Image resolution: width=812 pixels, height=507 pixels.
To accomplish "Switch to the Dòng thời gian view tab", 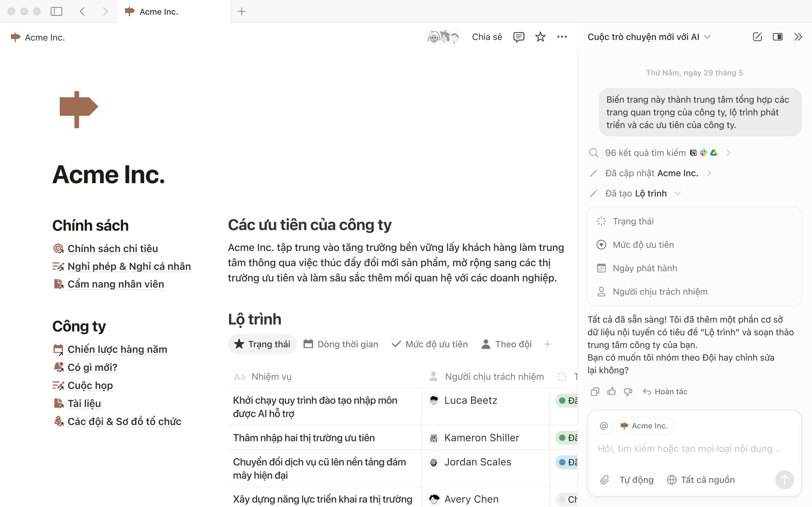I will click(x=341, y=344).
